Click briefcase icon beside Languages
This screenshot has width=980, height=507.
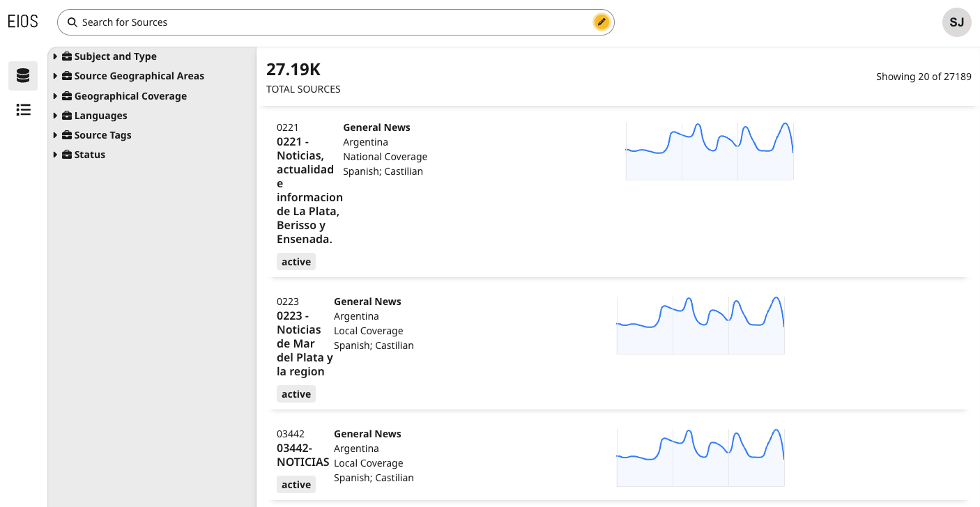(x=67, y=116)
